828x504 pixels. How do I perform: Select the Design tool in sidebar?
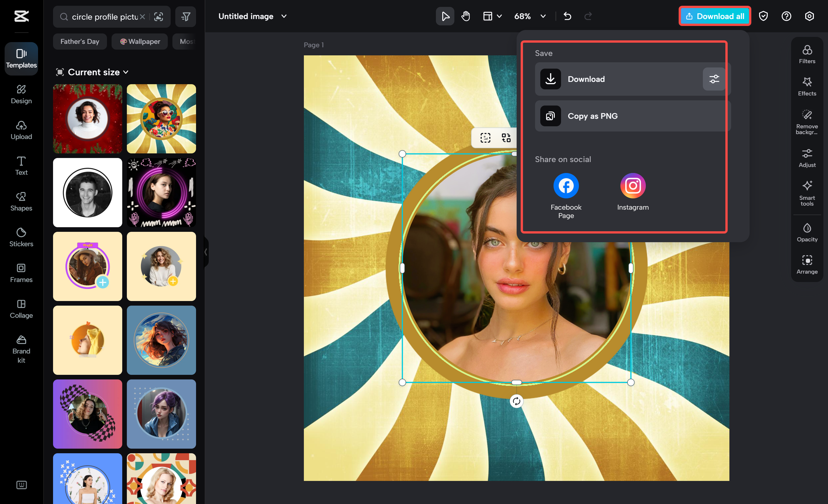coord(21,94)
